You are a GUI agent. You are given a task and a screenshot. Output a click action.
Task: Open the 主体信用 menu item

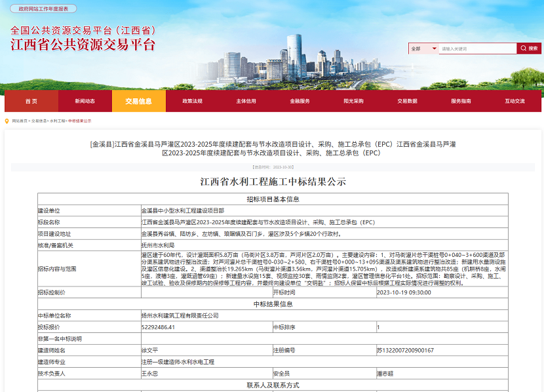[x=246, y=101]
